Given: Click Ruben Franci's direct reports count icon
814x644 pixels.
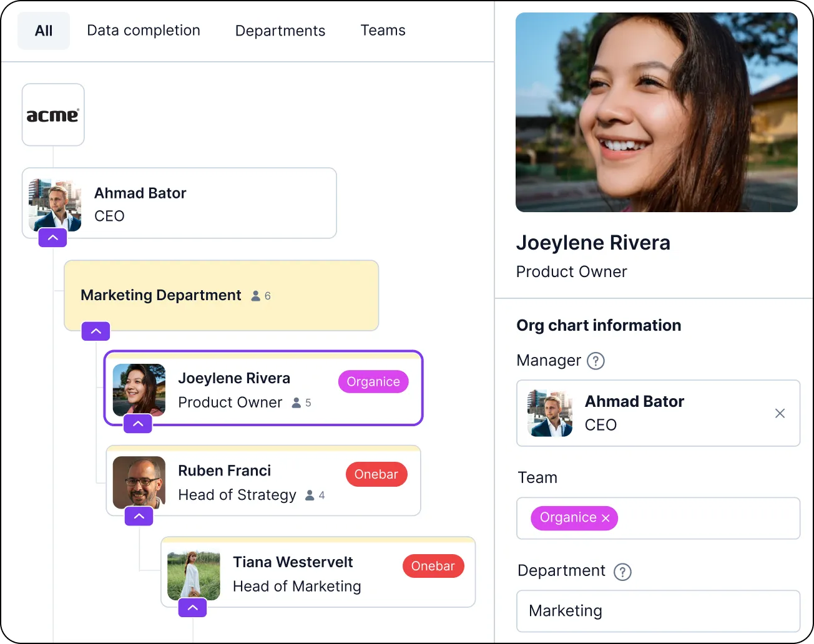Looking at the screenshot, I should coord(310,495).
